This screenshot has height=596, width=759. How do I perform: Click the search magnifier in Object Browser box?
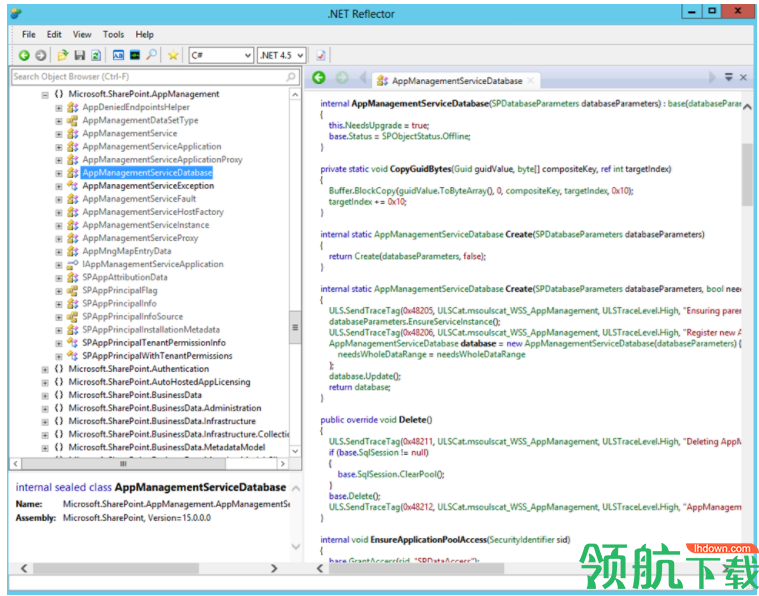pos(290,76)
